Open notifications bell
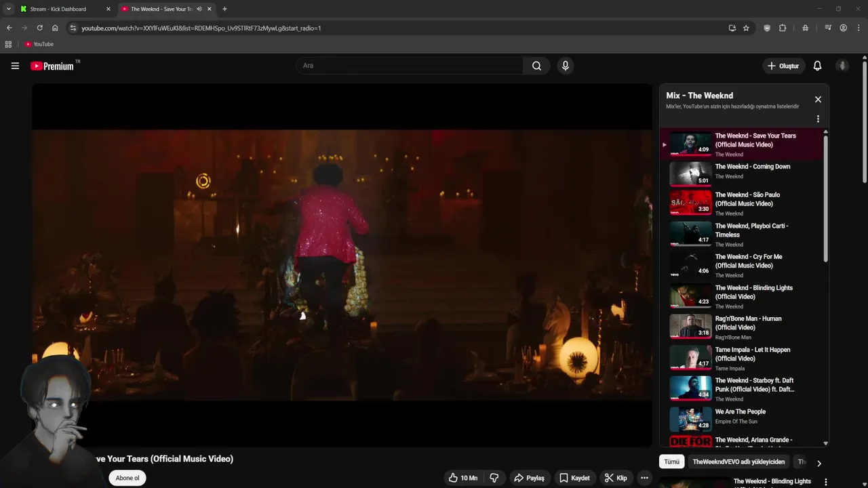868x488 pixels. coord(817,66)
